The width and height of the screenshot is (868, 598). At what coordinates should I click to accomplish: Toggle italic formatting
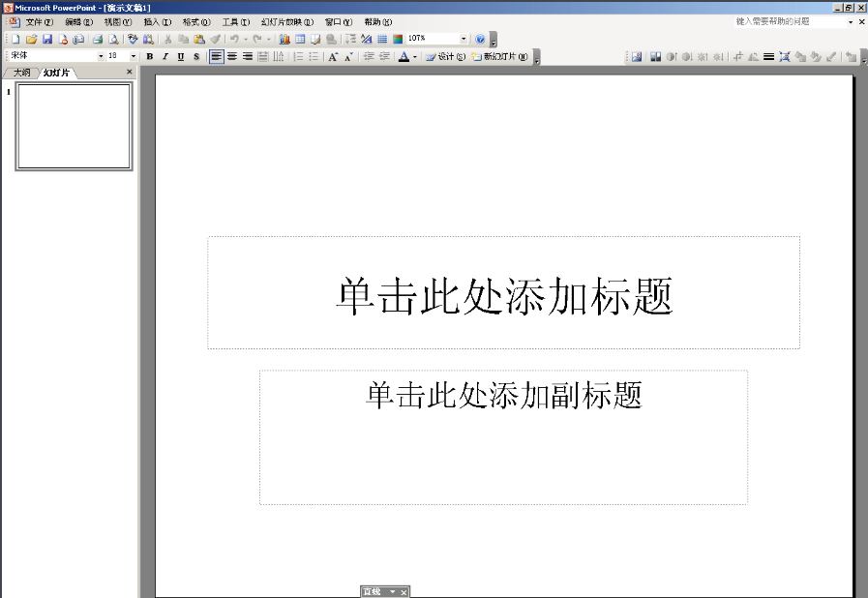coord(165,56)
